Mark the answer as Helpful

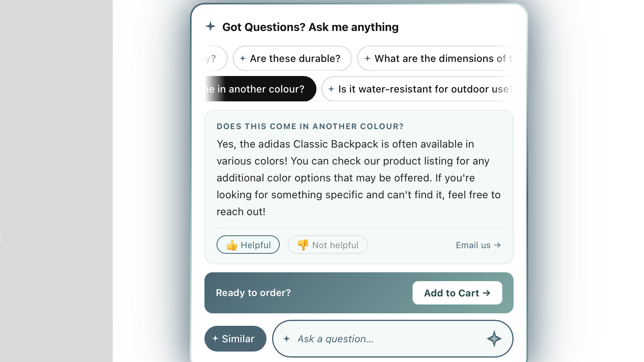(248, 245)
